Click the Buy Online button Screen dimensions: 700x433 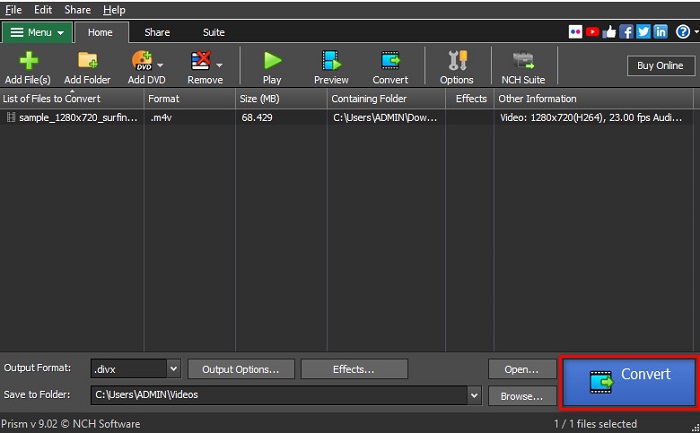tap(660, 66)
